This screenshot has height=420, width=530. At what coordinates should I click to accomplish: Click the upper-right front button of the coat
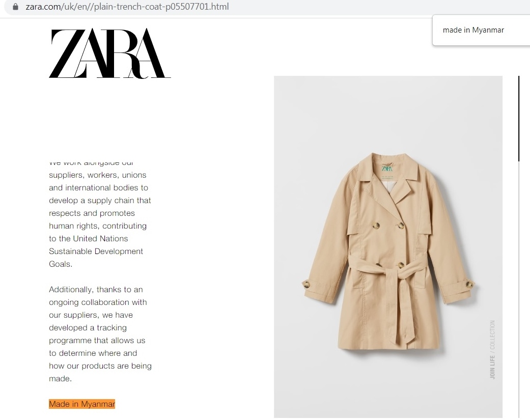[401, 226]
